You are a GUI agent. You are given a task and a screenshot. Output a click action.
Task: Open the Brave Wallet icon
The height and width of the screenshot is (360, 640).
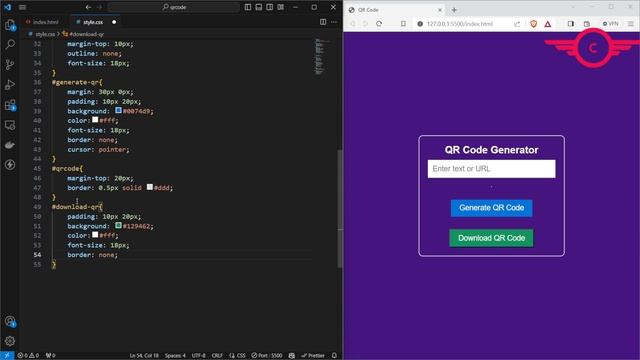coord(587,24)
